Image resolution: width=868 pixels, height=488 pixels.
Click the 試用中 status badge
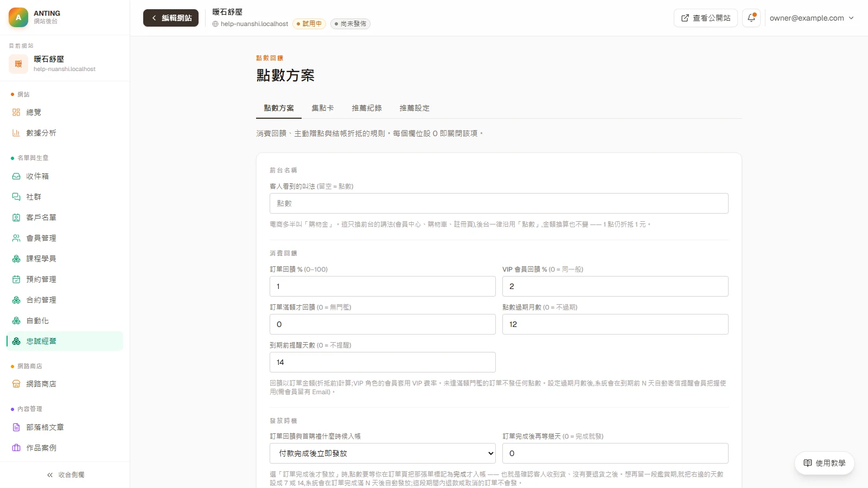point(309,24)
